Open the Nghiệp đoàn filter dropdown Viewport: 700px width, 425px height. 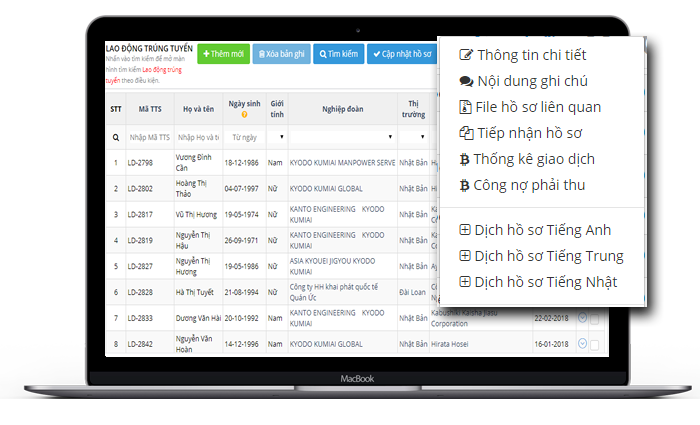click(x=389, y=137)
